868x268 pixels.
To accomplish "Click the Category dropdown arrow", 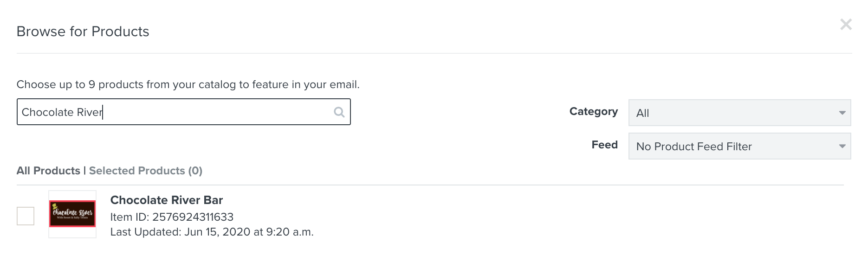I will [842, 113].
